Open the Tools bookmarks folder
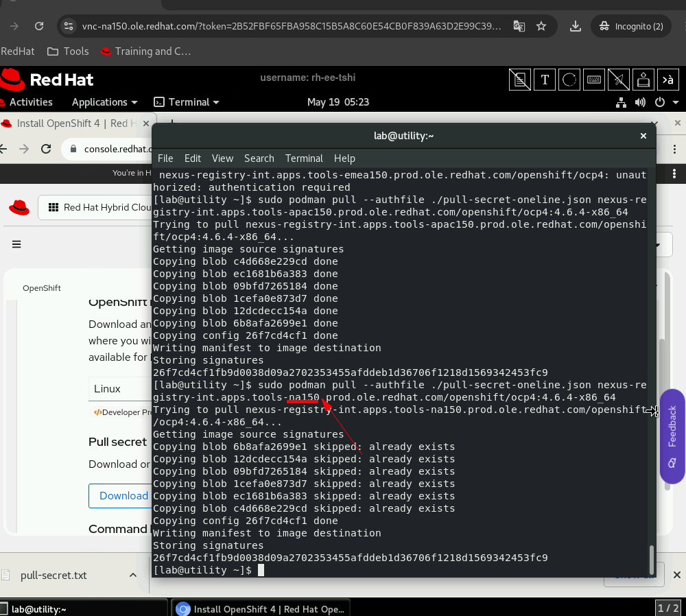 tap(68, 51)
